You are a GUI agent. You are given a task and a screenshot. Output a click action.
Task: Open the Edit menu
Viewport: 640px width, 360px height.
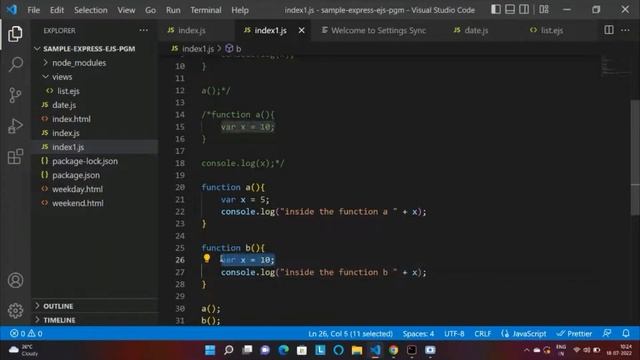point(57,10)
